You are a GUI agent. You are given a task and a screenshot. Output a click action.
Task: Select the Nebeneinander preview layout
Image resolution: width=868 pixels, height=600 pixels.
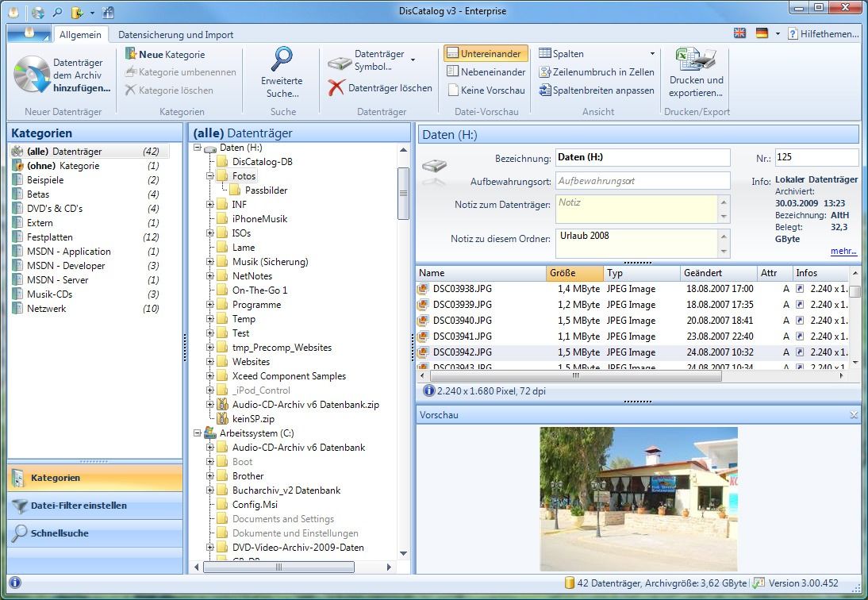click(486, 72)
